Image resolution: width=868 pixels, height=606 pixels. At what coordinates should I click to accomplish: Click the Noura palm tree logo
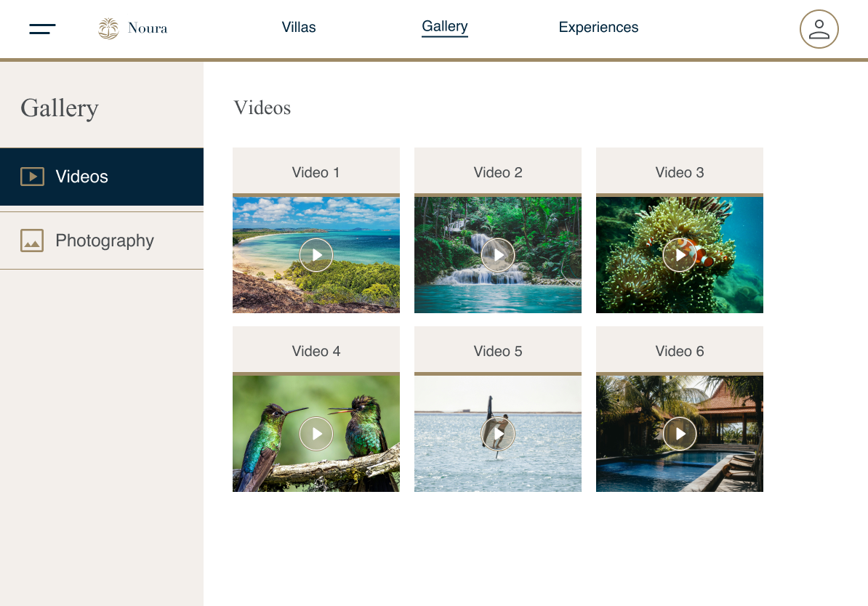(x=108, y=29)
